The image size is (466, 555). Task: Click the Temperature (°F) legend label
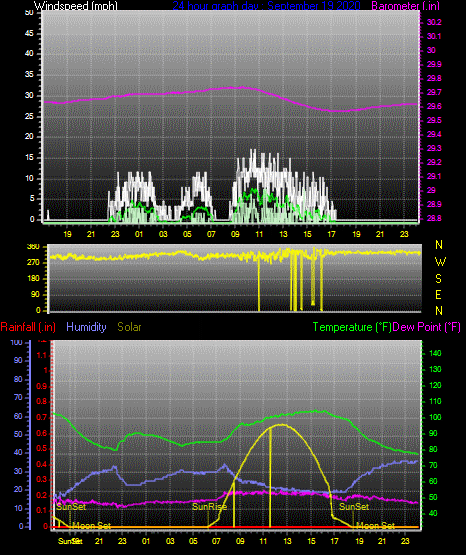point(352,327)
